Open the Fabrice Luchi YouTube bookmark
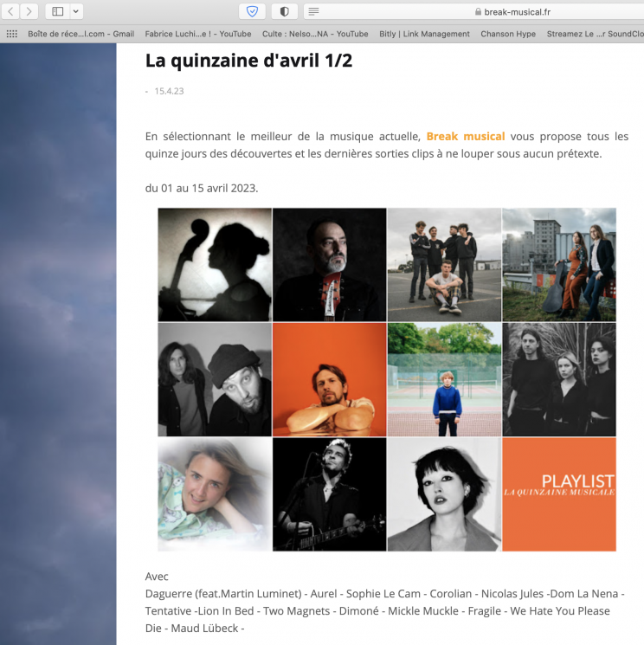This screenshot has height=645, width=644. point(198,34)
